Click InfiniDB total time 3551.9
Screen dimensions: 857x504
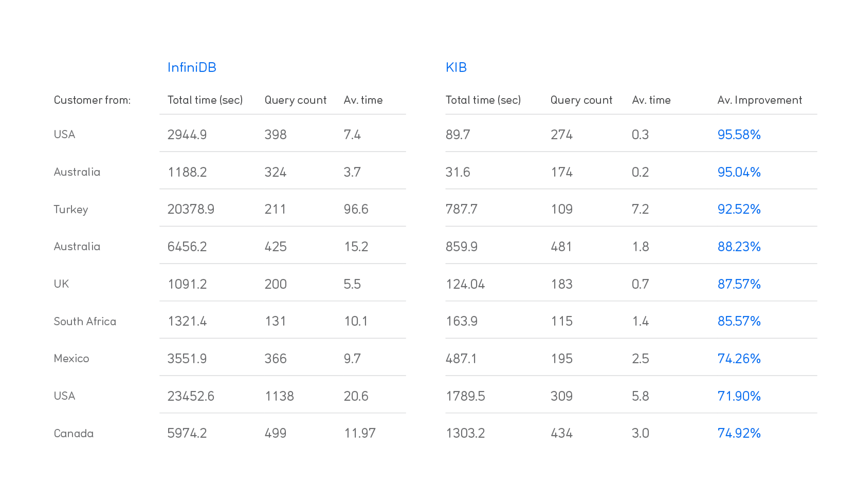pos(187,359)
